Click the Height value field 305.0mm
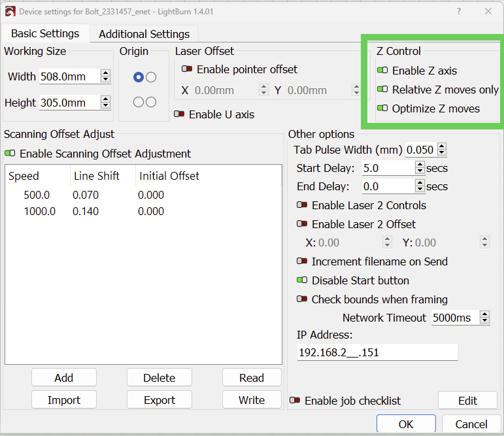This screenshot has height=436, width=504. click(70, 103)
